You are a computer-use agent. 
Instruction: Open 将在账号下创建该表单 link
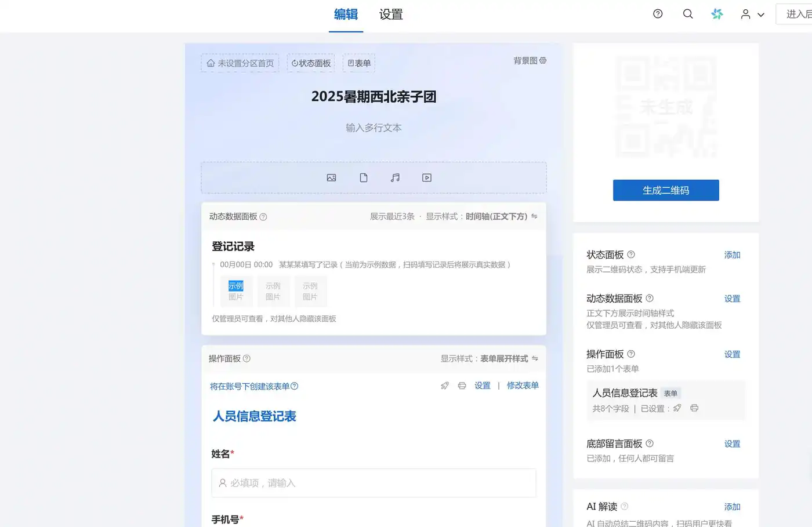[x=254, y=386]
